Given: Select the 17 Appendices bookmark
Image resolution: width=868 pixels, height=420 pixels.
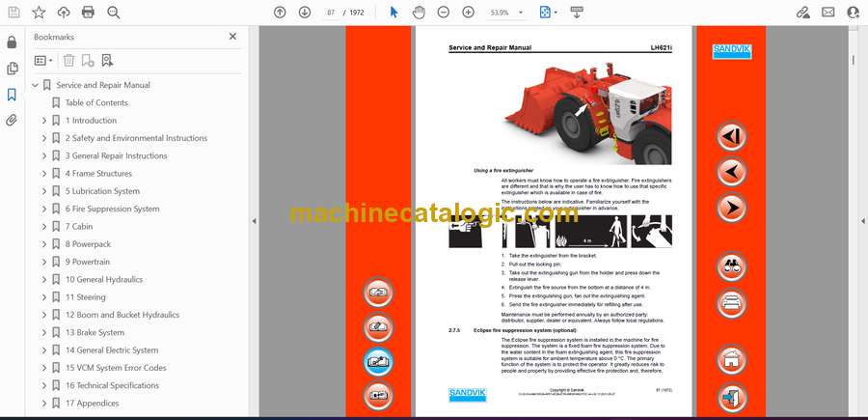Looking at the screenshot, I should pos(92,403).
